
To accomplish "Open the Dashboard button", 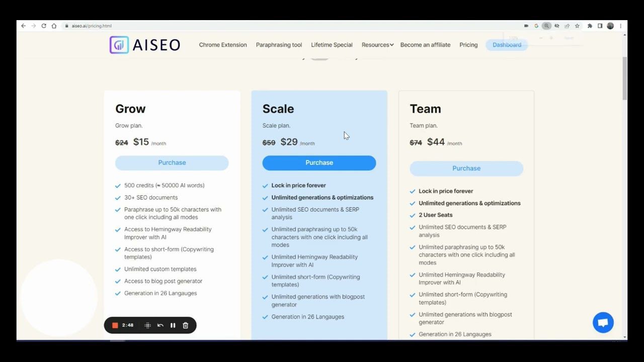I will point(507,45).
